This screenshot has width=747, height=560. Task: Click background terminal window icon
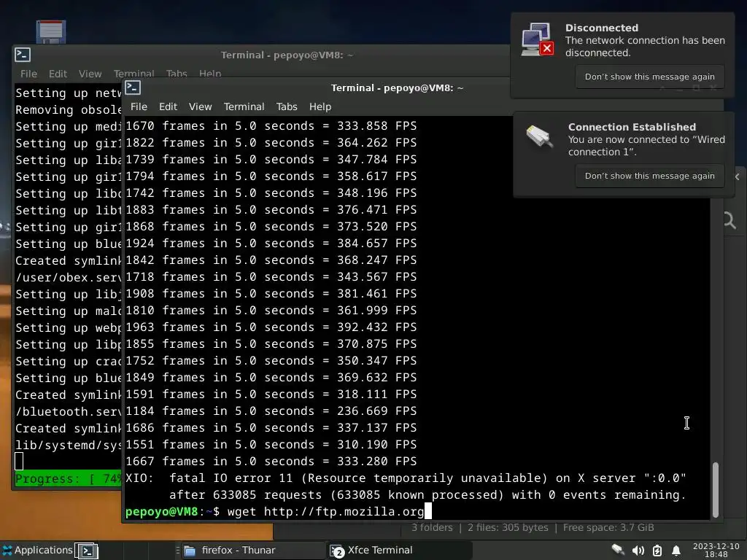(x=23, y=55)
